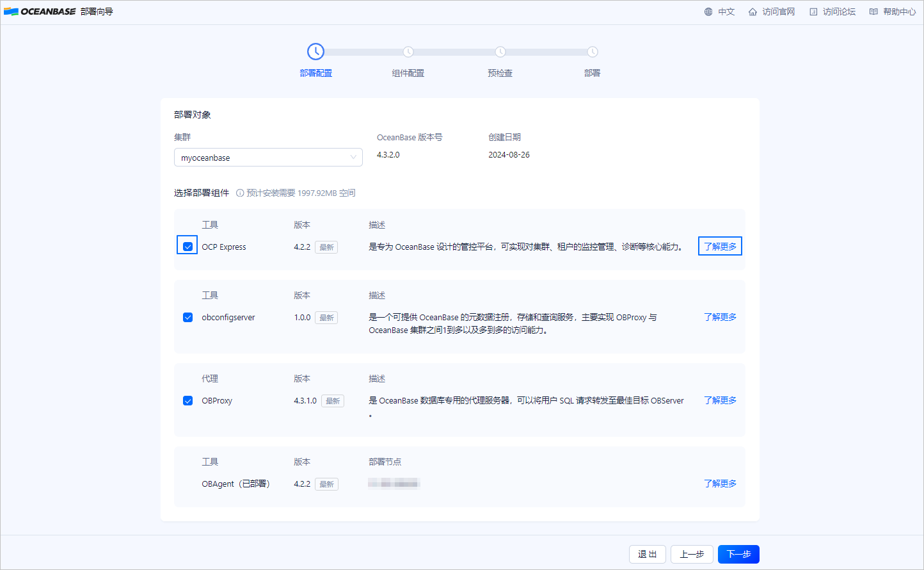Click the 最新 tag for OBAgent
Screen dimensions: 924x570
326,484
